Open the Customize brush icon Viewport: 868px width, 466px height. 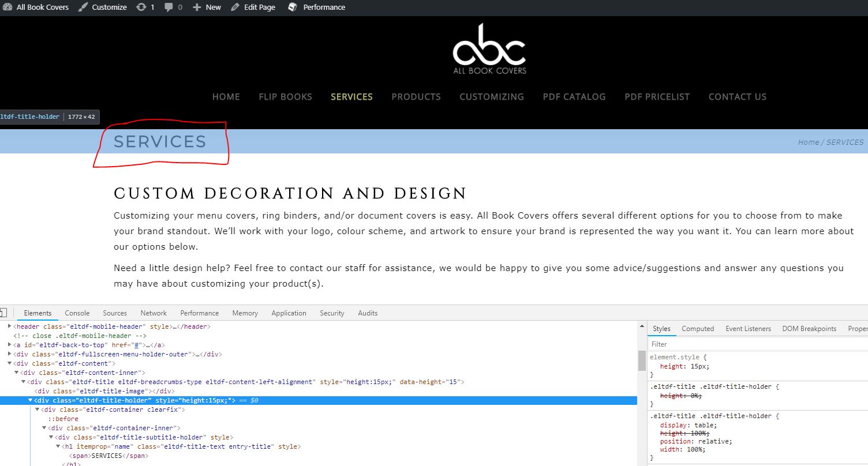click(x=83, y=7)
